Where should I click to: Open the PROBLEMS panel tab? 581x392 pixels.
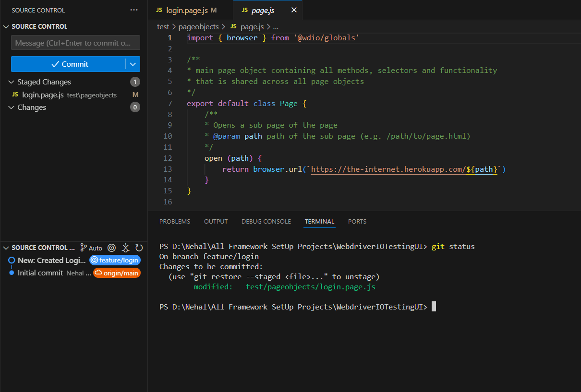(x=175, y=221)
